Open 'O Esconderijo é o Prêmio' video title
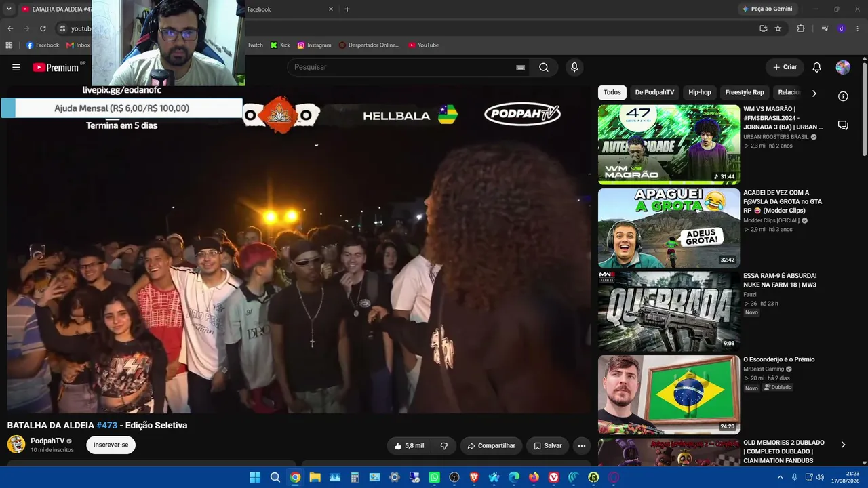Viewport: 868px width, 488px height. (x=779, y=359)
